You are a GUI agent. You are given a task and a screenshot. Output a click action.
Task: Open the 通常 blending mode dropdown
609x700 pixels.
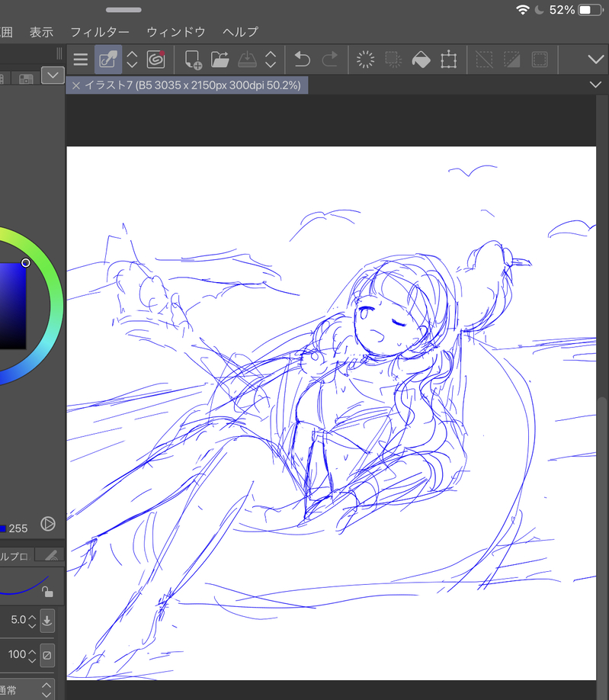(x=27, y=689)
